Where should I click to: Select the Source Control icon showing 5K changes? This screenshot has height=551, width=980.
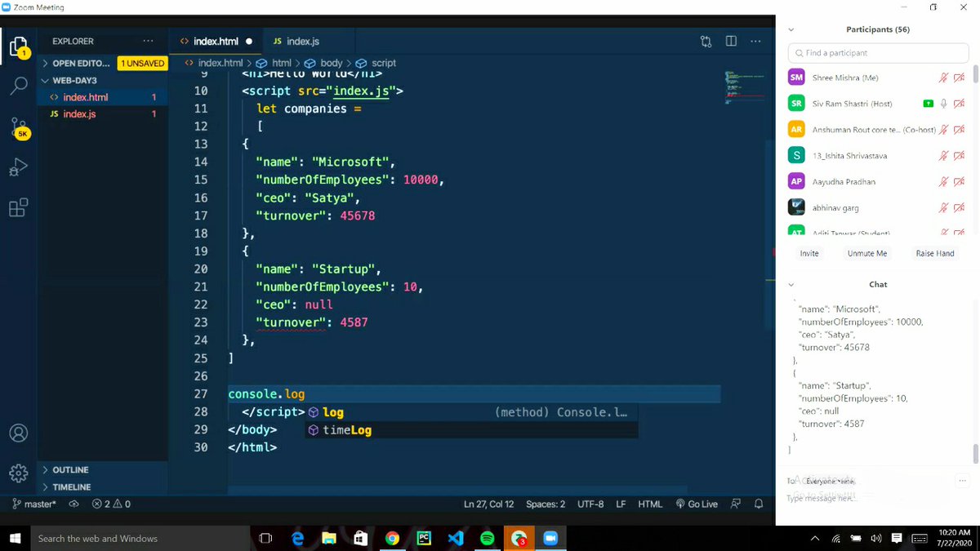18,127
